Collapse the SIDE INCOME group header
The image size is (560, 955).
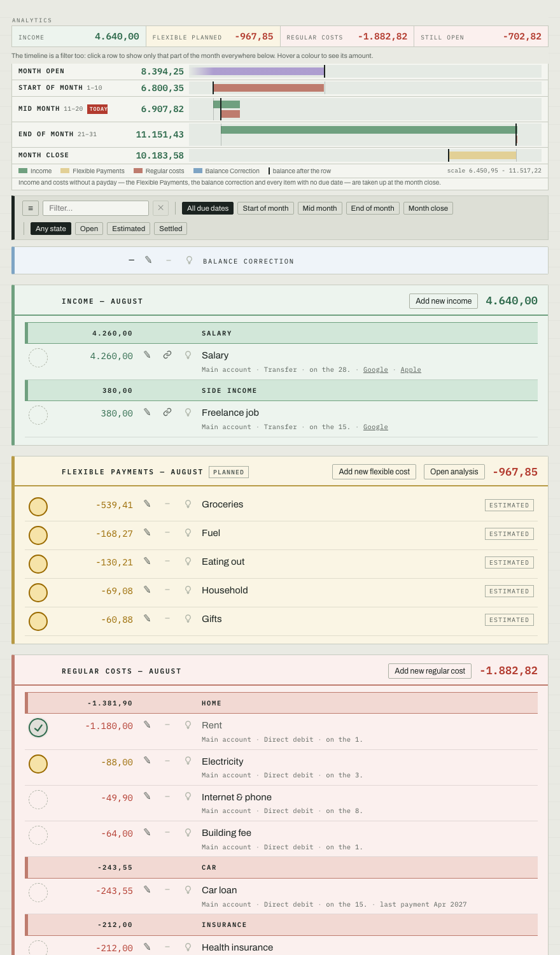tap(281, 390)
